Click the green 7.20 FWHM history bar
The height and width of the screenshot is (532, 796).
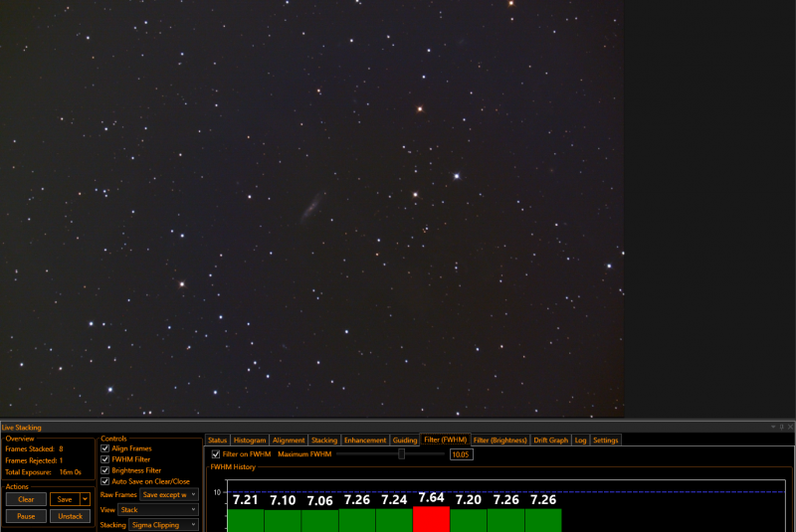[x=468, y=521]
